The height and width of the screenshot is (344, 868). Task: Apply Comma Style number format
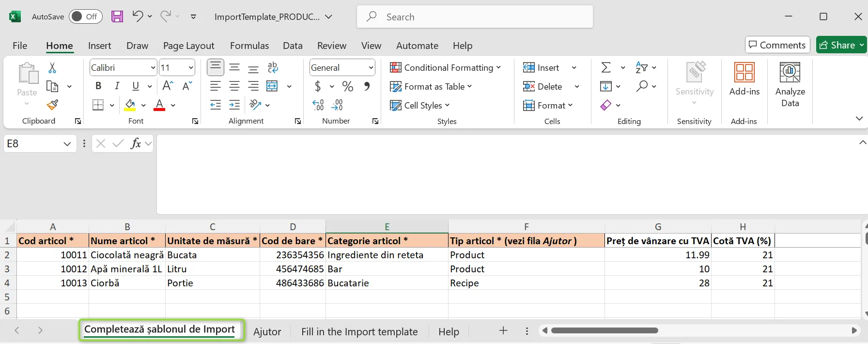pos(367,86)
